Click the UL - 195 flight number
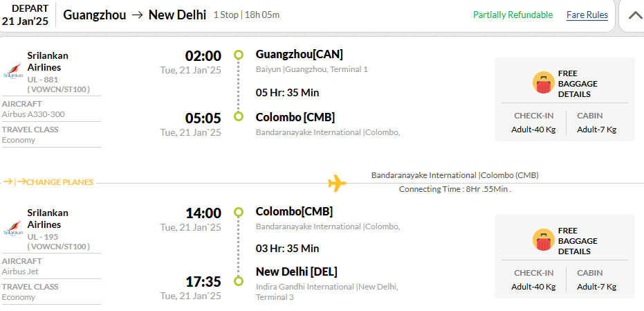The width and height of the screenshot is (644, 311). (43, 237)
